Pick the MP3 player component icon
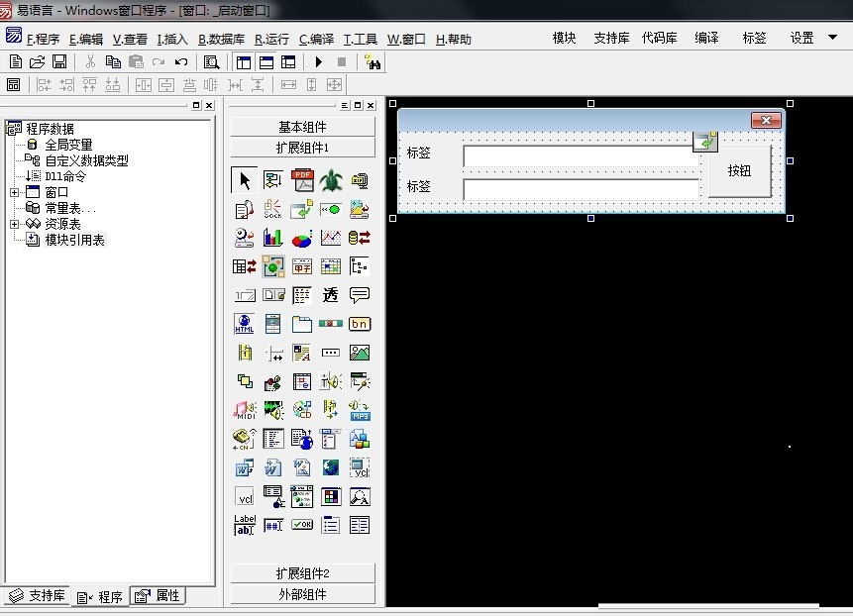This screenshot has width=853, height=616. pyautogui.click(x=360, y=410)
